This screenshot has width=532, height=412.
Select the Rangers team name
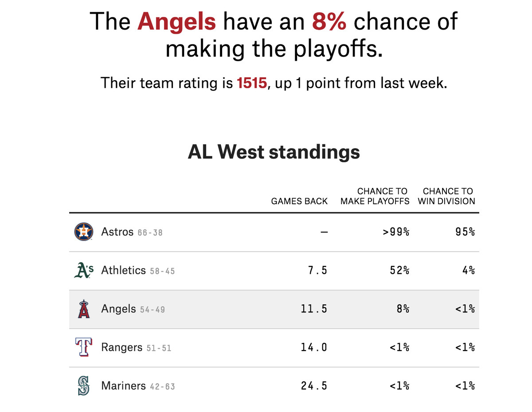(x=122, y=347)
